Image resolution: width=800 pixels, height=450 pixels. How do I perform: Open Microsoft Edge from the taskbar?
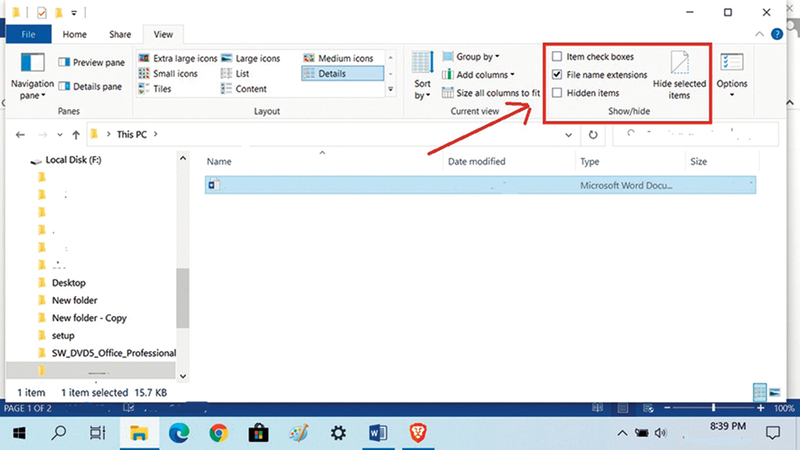(179, 433)
